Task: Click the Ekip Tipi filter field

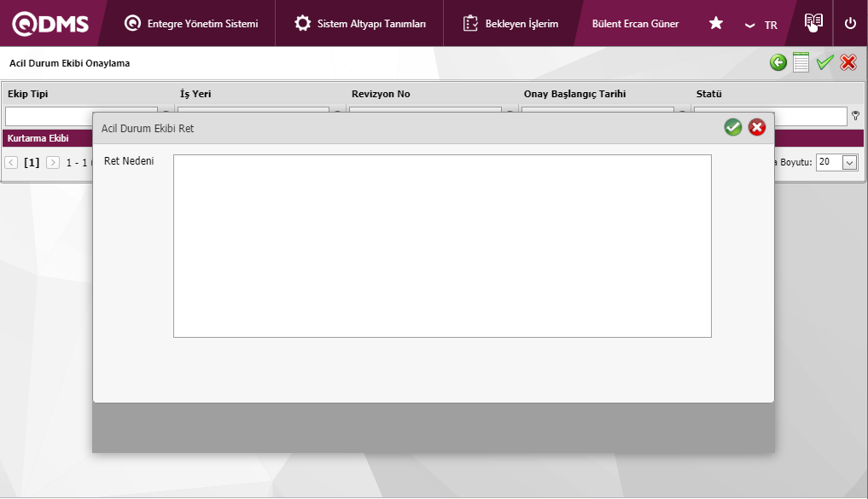Action: [48, 116]
